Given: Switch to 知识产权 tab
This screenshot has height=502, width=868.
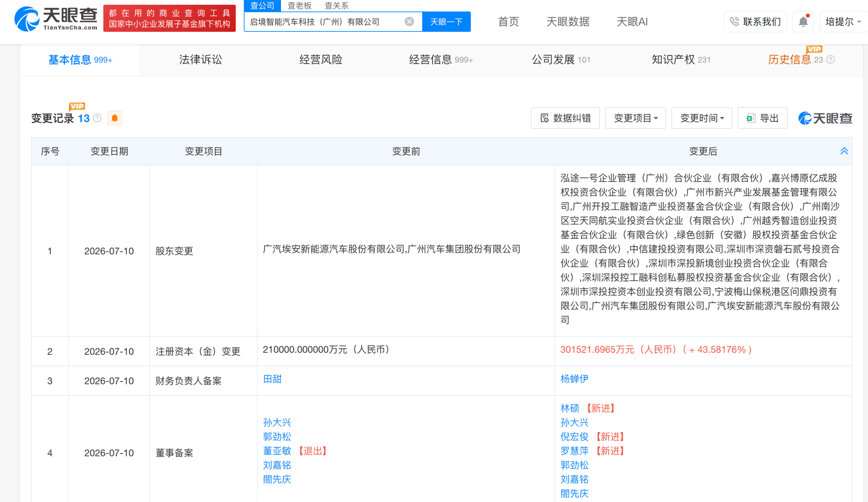Looking at the screenshot, I should (x=681, y=60).
